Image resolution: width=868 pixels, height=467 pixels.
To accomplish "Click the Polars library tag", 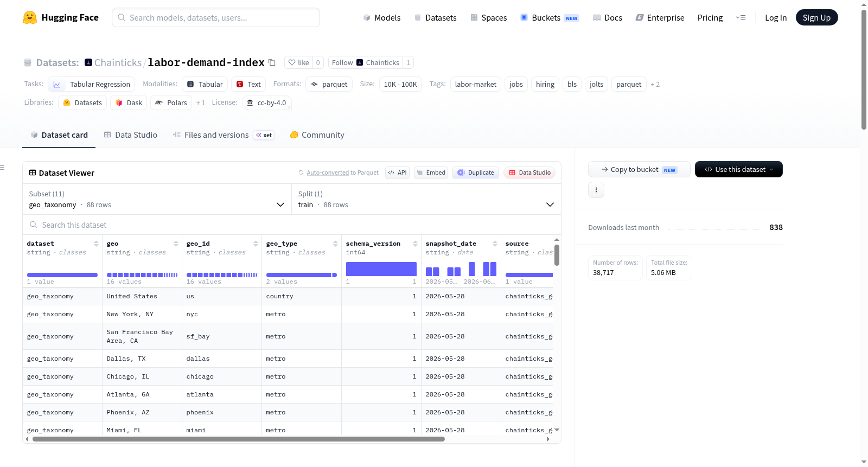I will [x=171, y=103].
